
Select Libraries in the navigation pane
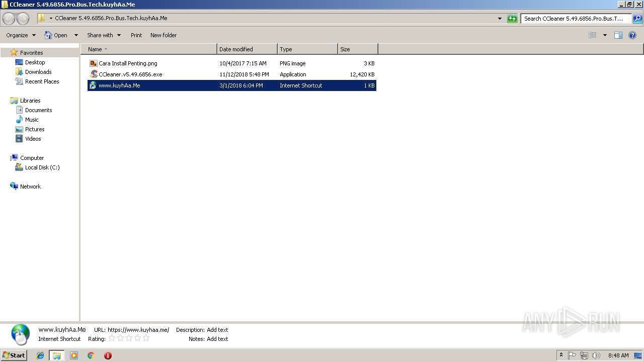(x=30, y=101)
